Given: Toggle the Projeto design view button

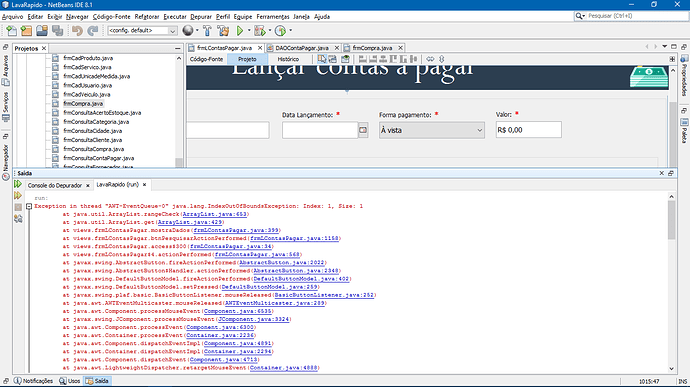Looking at the screenshot, I should point(247,59).
